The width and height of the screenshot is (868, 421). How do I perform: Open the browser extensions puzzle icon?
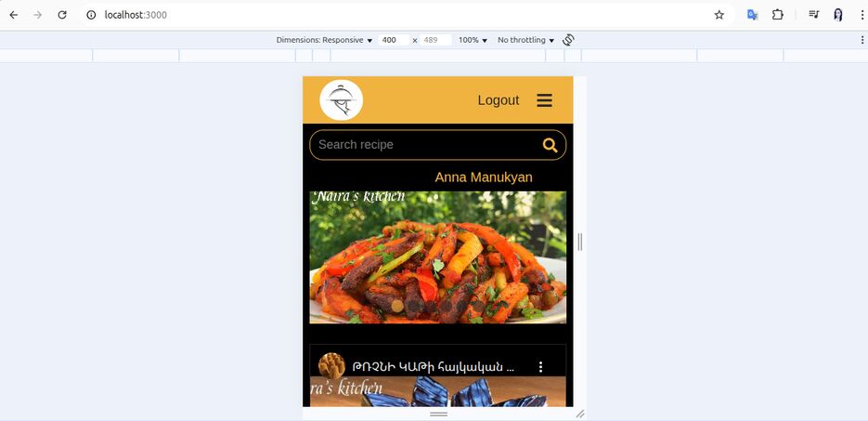(778, 15)
